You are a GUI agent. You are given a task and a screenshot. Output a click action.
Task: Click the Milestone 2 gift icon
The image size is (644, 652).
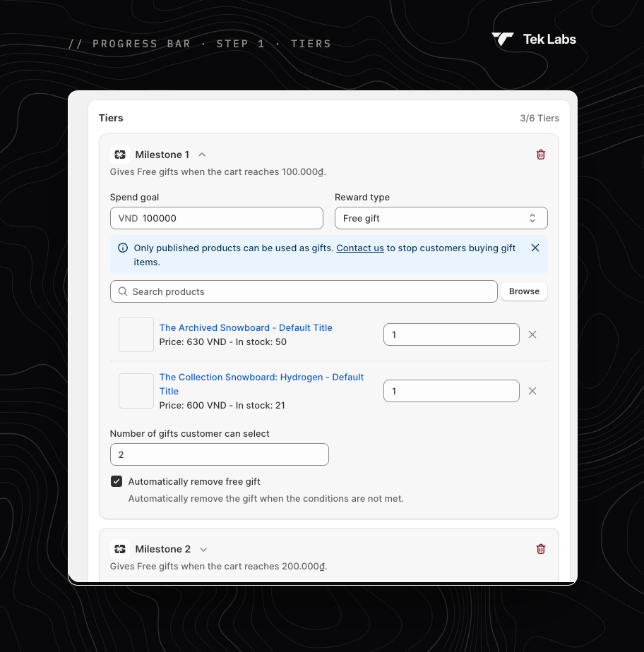(x=120, y=549)
